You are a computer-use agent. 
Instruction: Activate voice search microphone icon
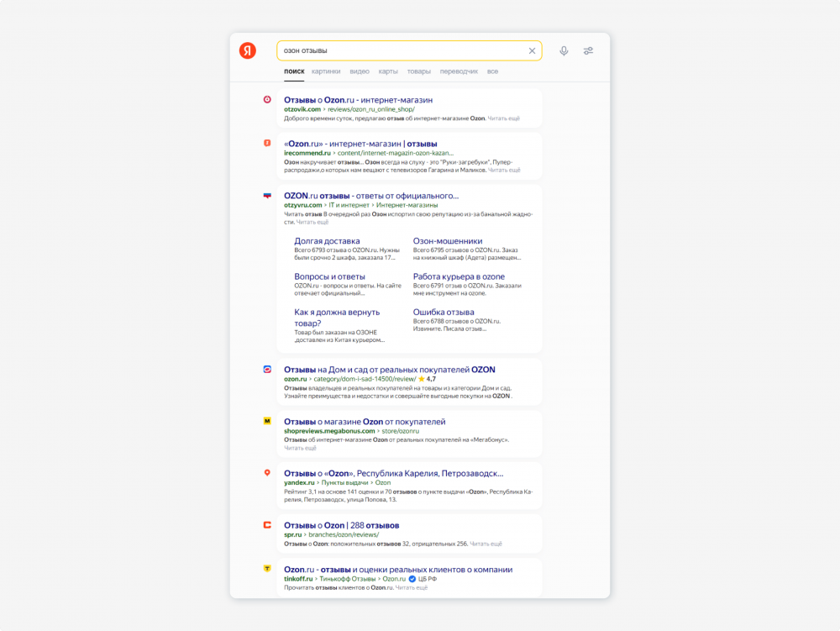pos(564,51)
